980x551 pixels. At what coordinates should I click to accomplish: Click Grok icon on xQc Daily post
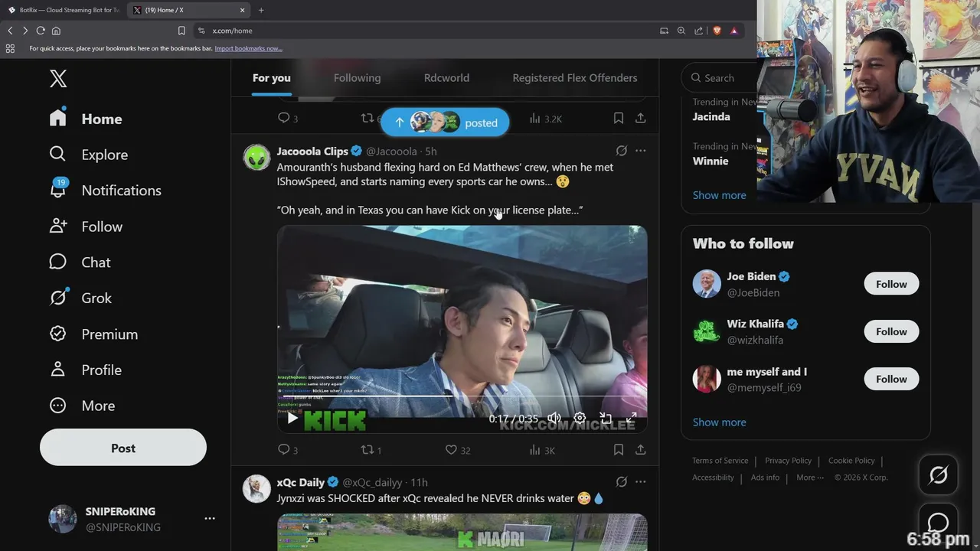coord(622,482)
